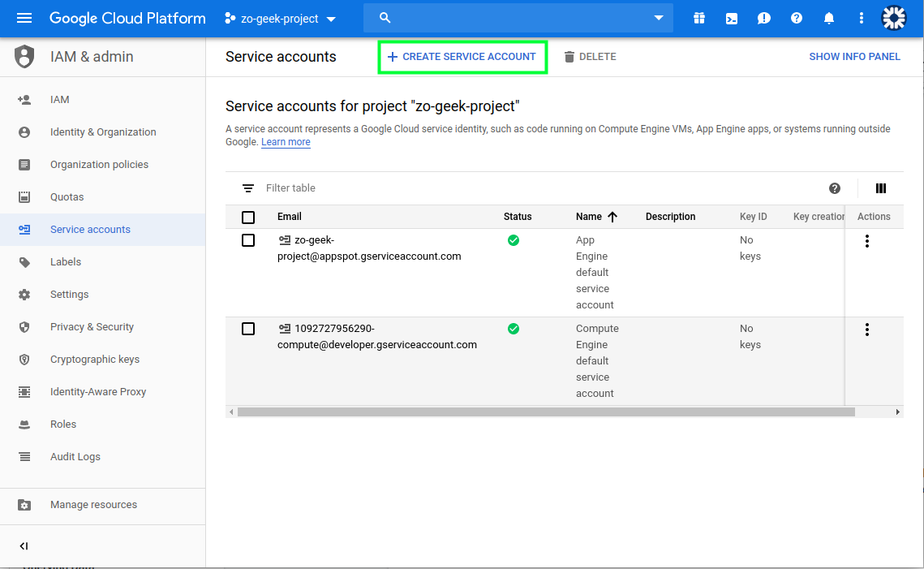Click the scrollbar right arrow
This screenshot has width=924, height=569.
pos(897,412)
